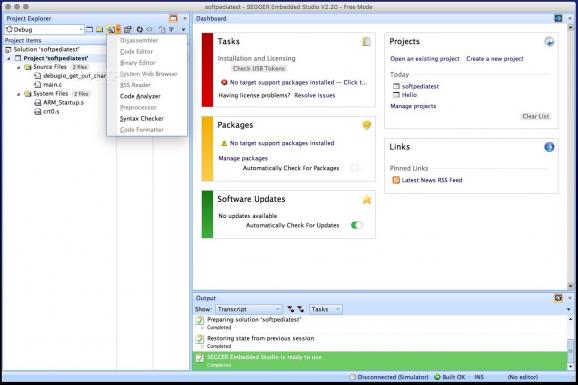
Task: Click the Open With tool icon in explorer toolbar
Action: tap(110, 30)
